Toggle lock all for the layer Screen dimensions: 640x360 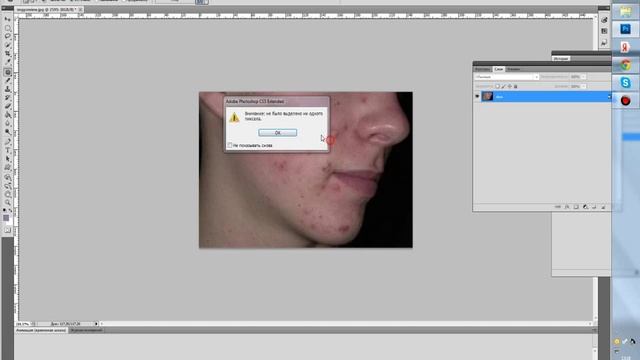point(515,87)
